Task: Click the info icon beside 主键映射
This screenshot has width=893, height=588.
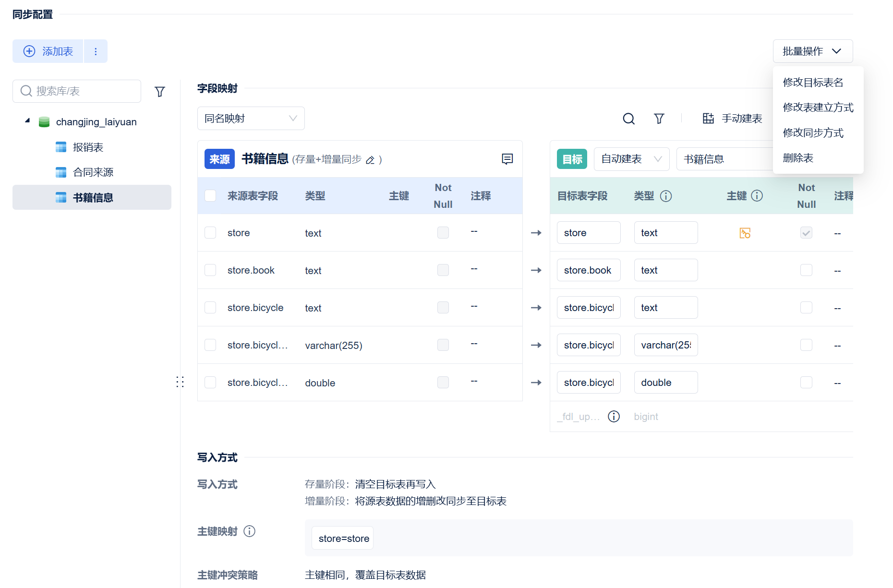Action: (249, 531)
